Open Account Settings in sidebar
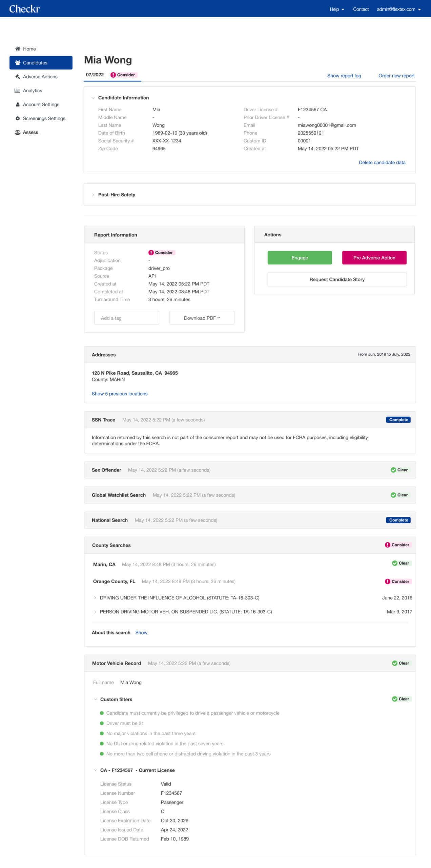This screenshot has height=868, width=431. (x=41, y=104)
